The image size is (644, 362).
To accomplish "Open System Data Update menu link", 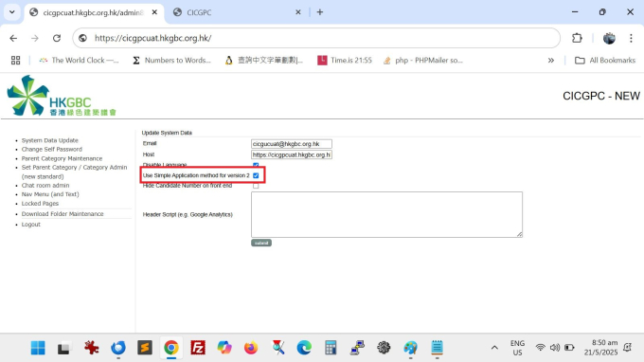I will (49, 140).
